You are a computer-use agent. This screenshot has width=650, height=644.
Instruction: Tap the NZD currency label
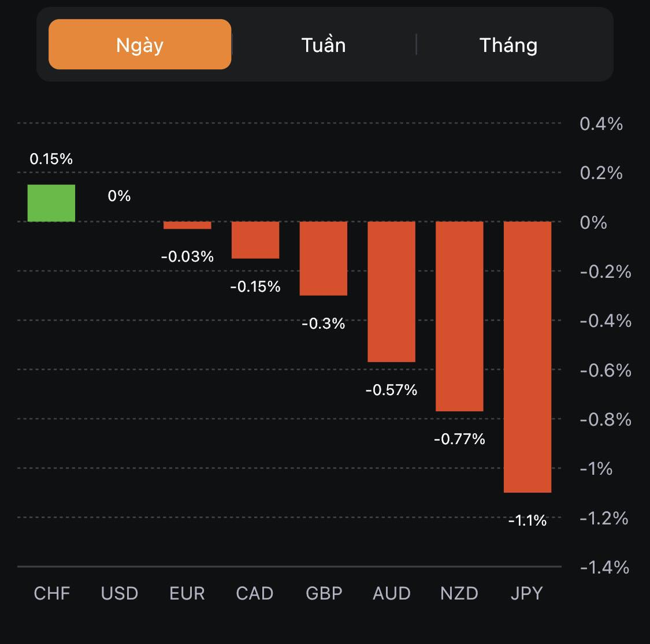tap(459, 593)
